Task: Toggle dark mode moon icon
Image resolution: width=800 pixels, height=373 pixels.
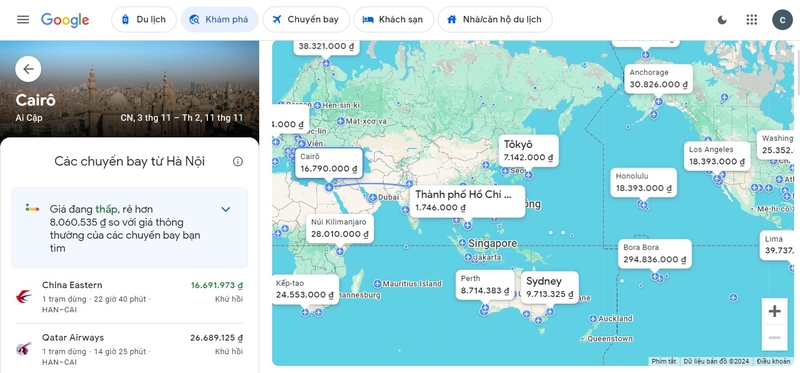Action: pos(722,19)
